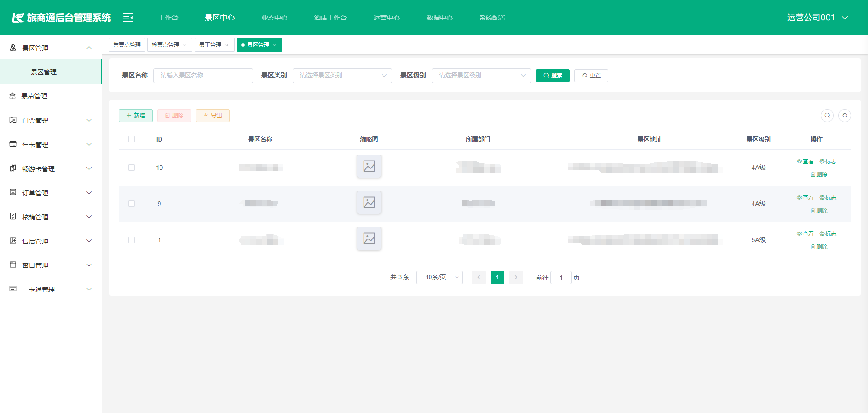The height and width of the screenshot is (413, 868).
Task: Click the 一卡通管理 icon
Action: tap(13, 289)
